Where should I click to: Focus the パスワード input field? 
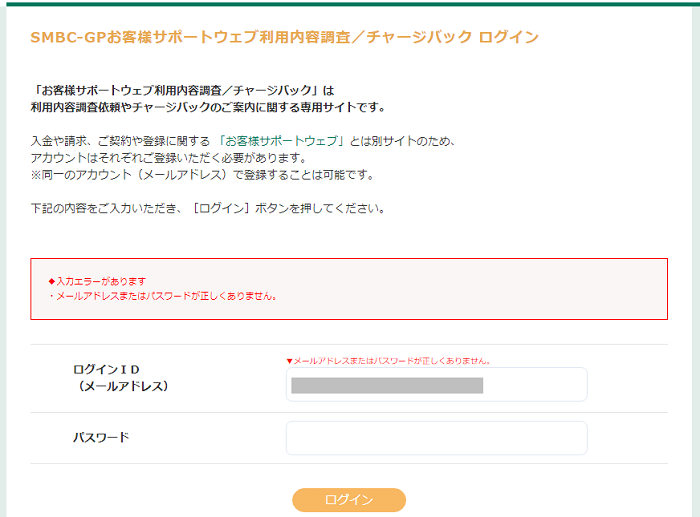tap(437, 438)
